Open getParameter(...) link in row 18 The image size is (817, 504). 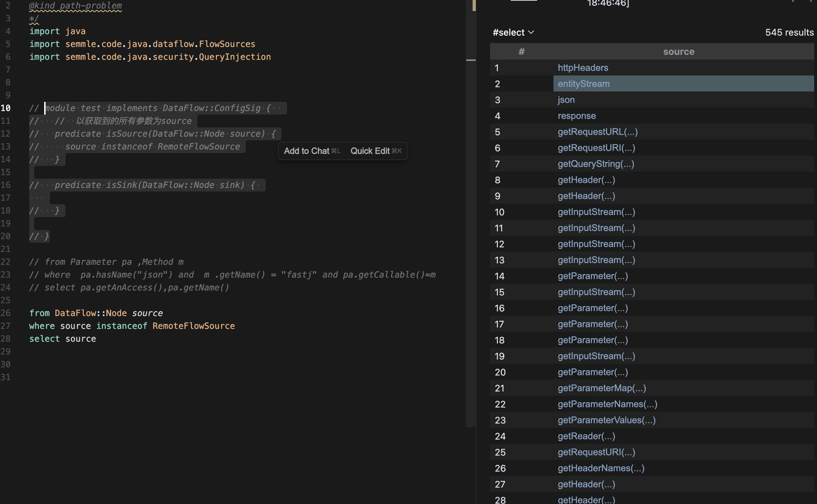click(x=593, y=340)
